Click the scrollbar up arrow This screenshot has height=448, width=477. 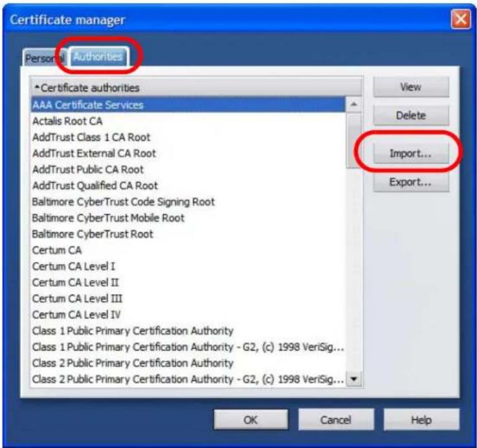(353, 105)
